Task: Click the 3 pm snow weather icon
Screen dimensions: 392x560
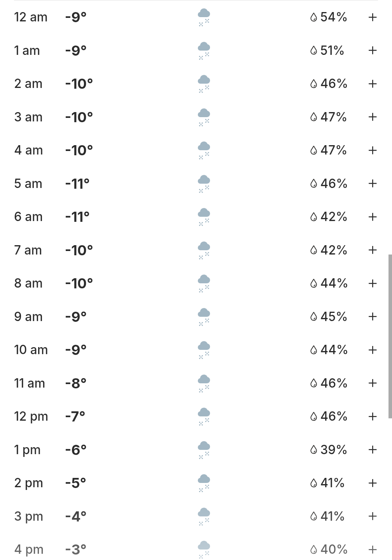Action: click(x=204, y=516)
